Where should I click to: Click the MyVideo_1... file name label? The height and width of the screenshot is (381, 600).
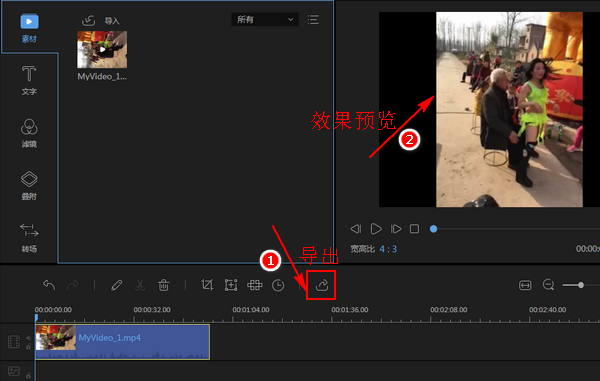click(x=102, y=77)
